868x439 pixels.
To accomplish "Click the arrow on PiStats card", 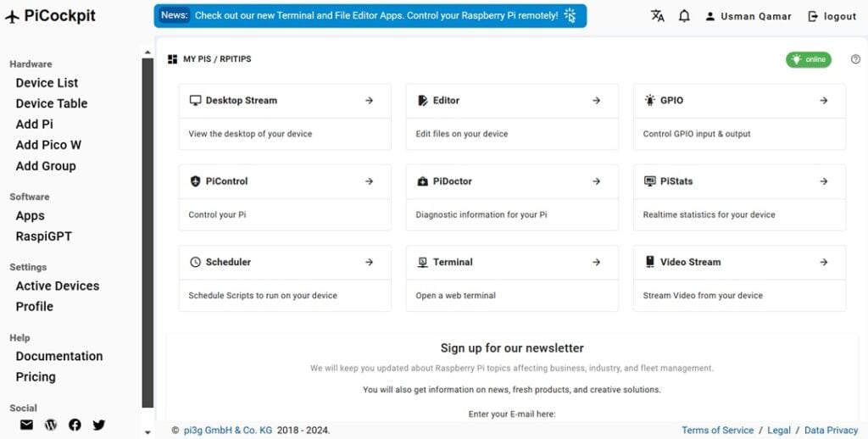I will click(823, 181).
